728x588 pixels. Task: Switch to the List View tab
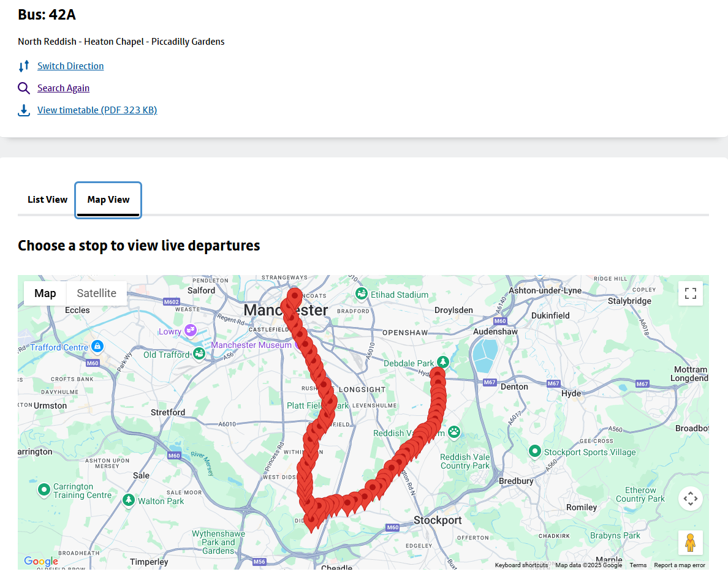(x=47, y=200)
